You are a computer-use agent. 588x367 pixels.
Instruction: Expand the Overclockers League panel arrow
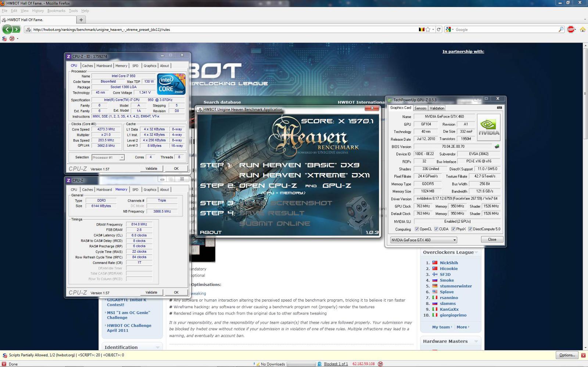476,252
